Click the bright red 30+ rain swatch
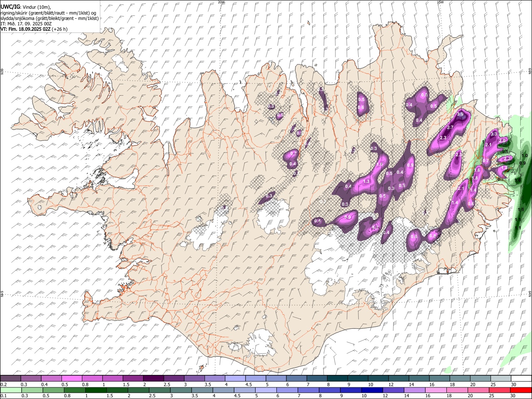Screen dimensions: 532x399 point(521,390)
